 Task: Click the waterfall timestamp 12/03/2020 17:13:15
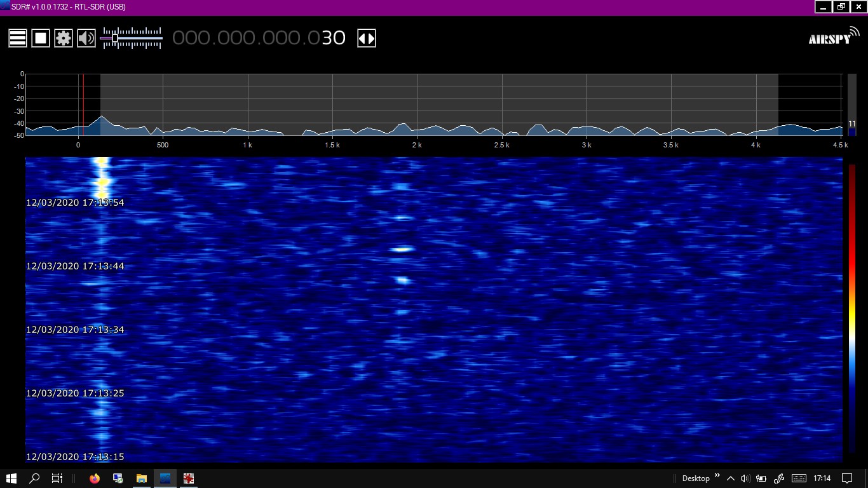click(75, 457)
